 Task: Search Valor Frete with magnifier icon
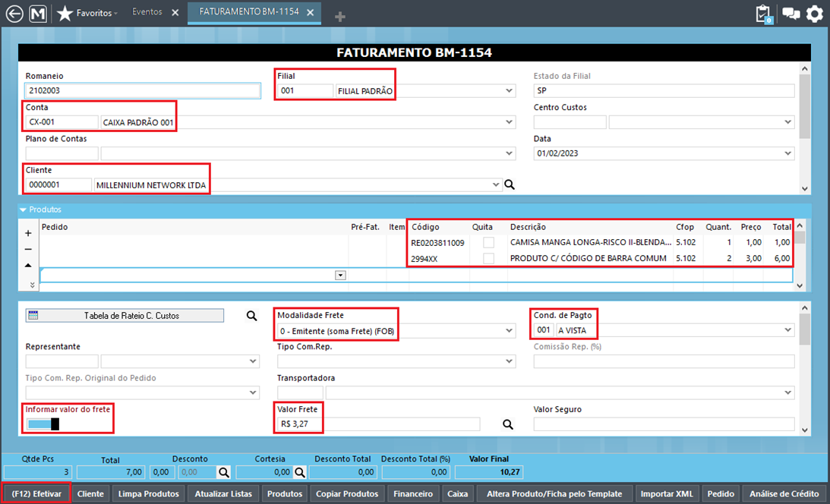[507, 424]
